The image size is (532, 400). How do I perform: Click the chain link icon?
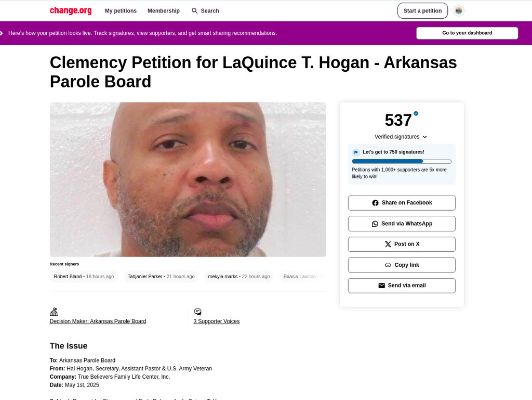[x=388, y=265]
